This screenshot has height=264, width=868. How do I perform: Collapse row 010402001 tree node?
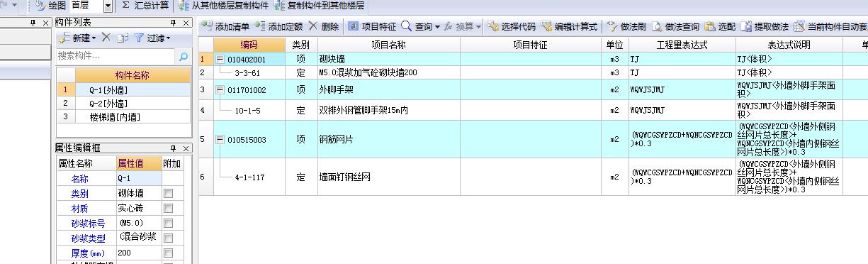tap(220, 60)
